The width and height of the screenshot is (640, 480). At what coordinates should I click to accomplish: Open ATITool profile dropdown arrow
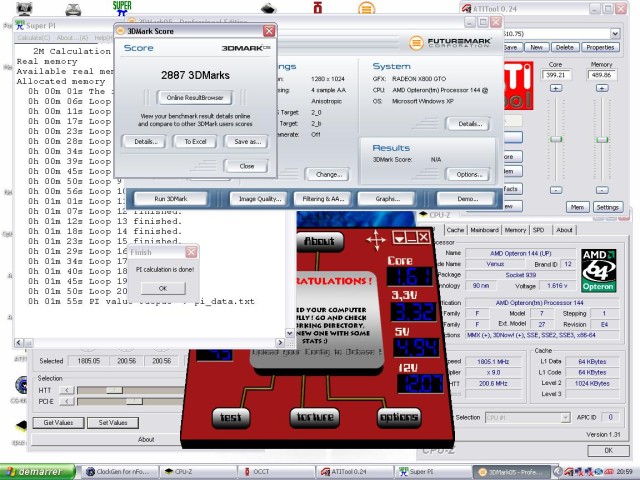[x=615, y=33]
